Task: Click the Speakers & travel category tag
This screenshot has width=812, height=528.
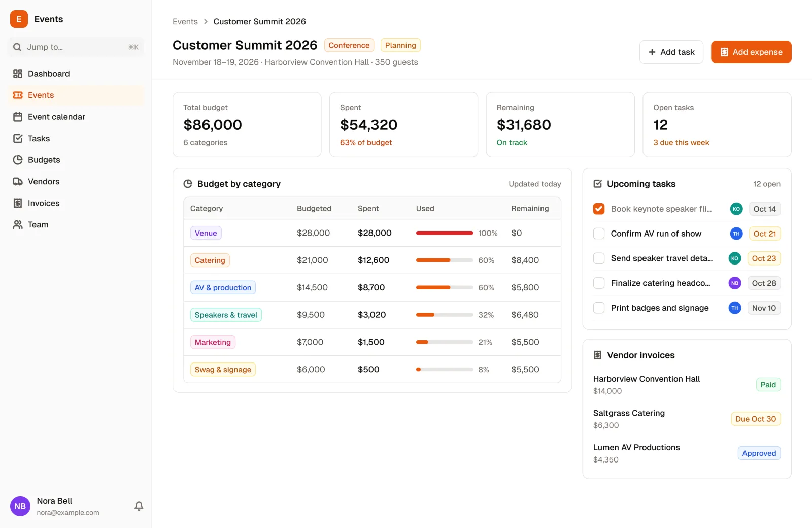Action: pos(226,315)
